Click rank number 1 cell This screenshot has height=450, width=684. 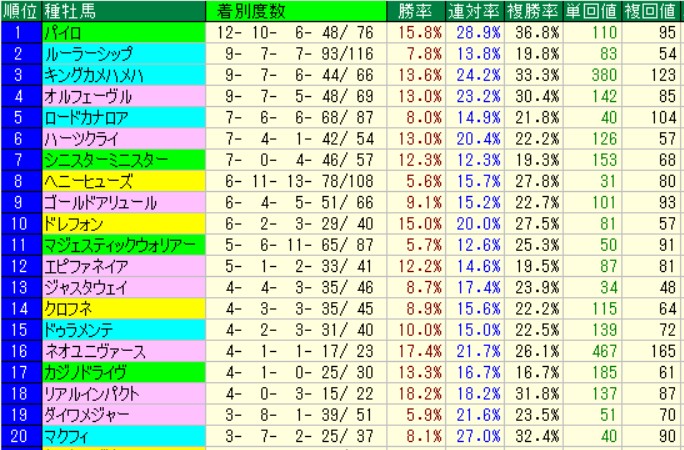click(21, 33)
